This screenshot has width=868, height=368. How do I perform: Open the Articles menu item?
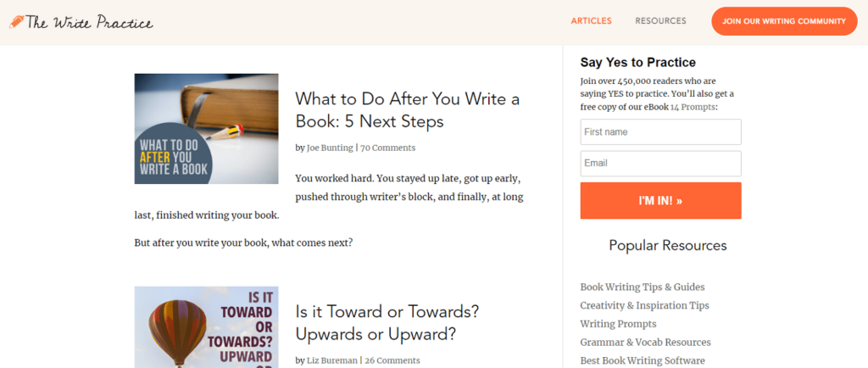(x=591, y=21)
